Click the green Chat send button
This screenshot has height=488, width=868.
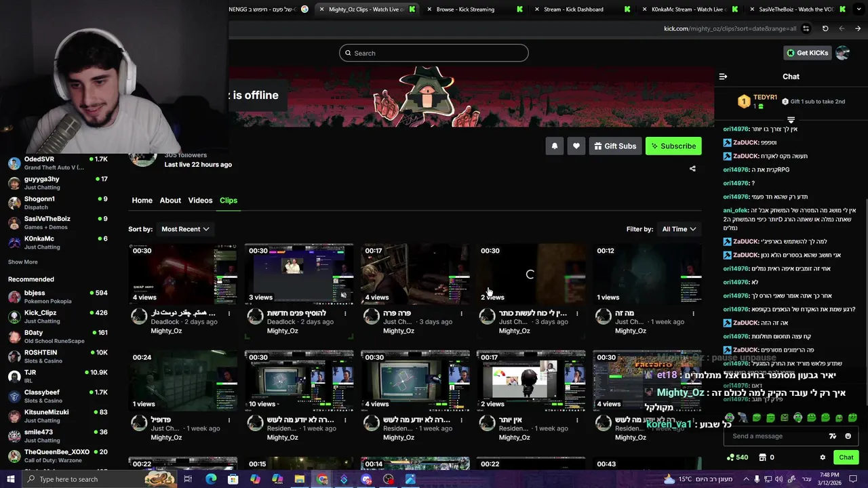click(846, 457)
